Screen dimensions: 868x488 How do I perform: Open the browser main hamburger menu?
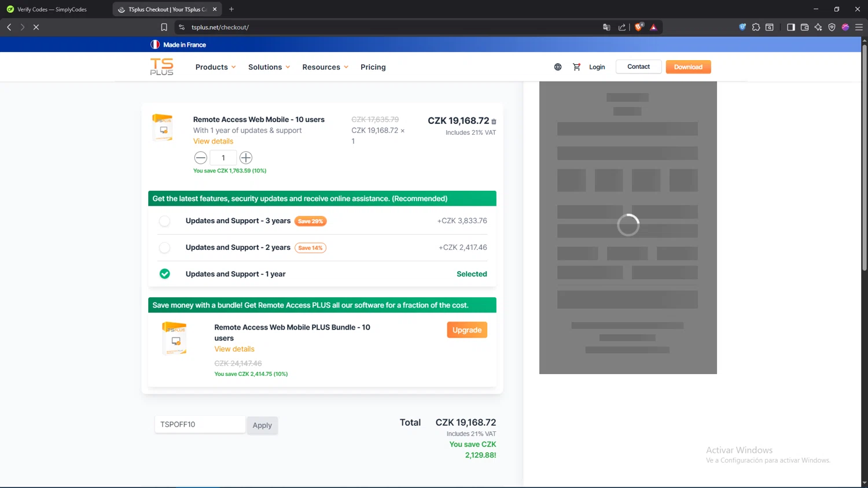(x=859, y=27)
